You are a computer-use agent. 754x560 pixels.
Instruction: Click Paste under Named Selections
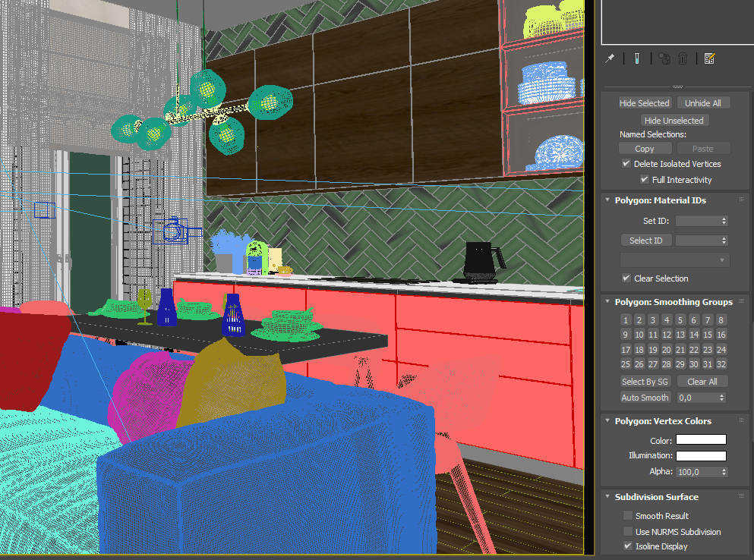coord(703,149)
